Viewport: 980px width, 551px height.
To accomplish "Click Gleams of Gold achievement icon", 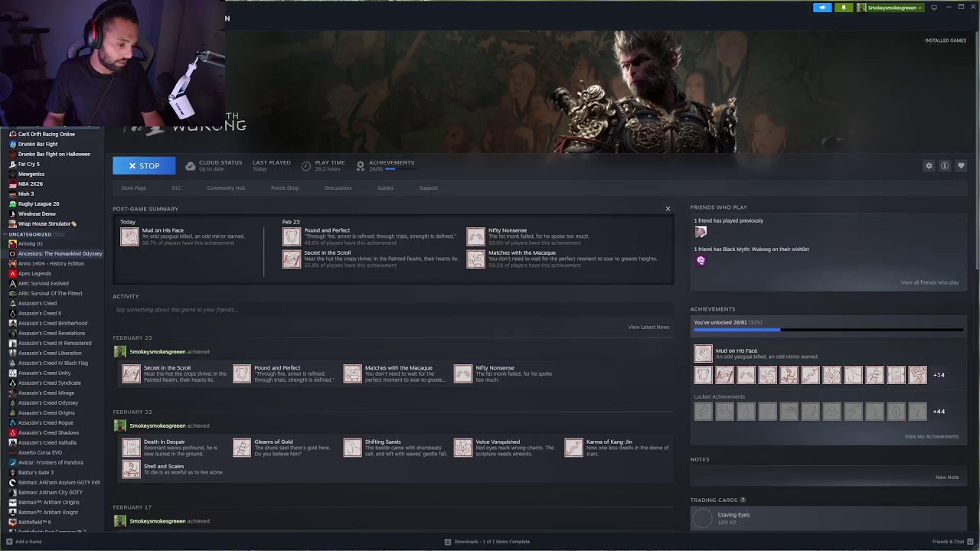I will (241, 447).
